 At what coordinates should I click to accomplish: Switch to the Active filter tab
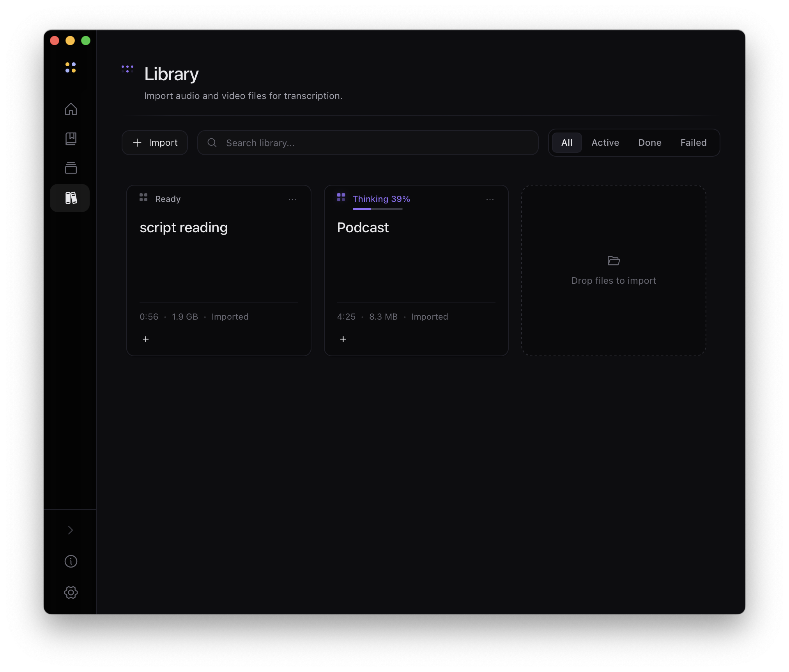[605, 143]
